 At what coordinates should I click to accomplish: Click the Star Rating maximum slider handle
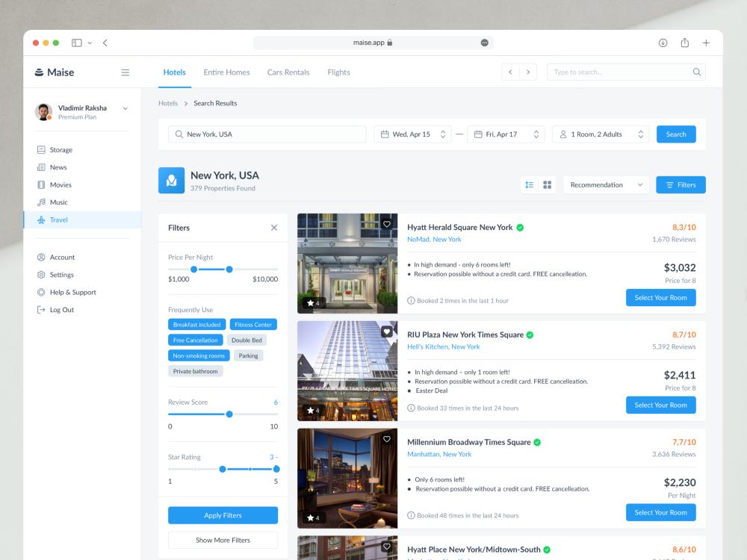[x=276, y=469]
